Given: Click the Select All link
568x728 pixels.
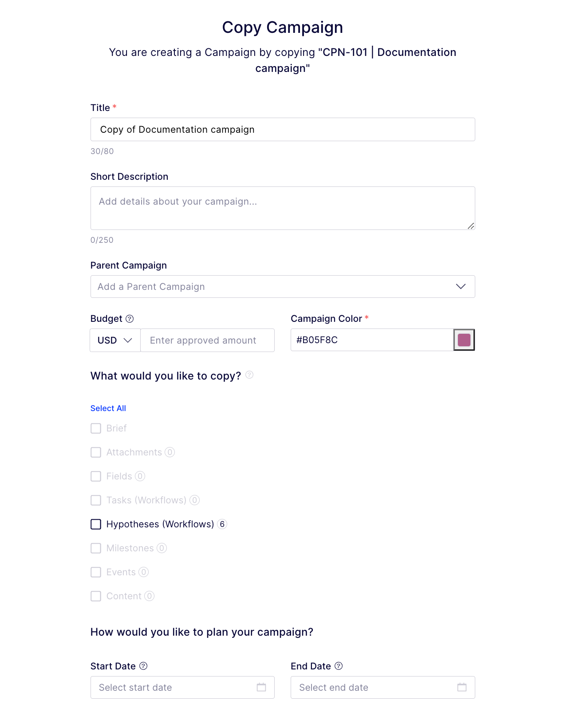Looking at the screenshot, I should [x=108, y=408].
